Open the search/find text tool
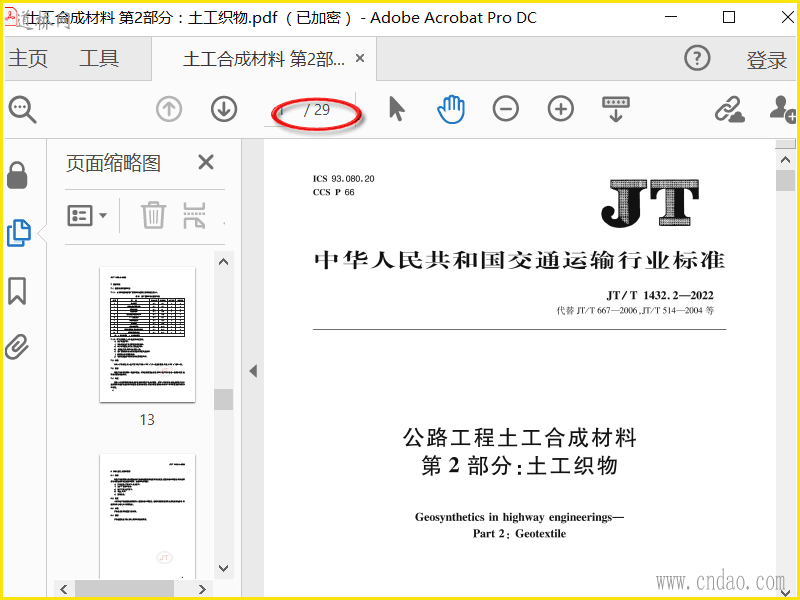Screen dimensions: 800x600 [22, 109]
